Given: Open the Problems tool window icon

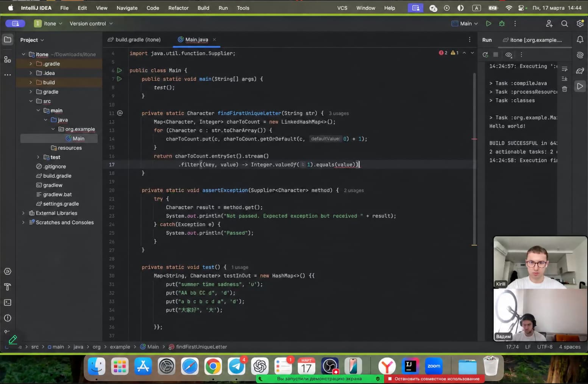Looking at the screenshot, I should point(8,318).
